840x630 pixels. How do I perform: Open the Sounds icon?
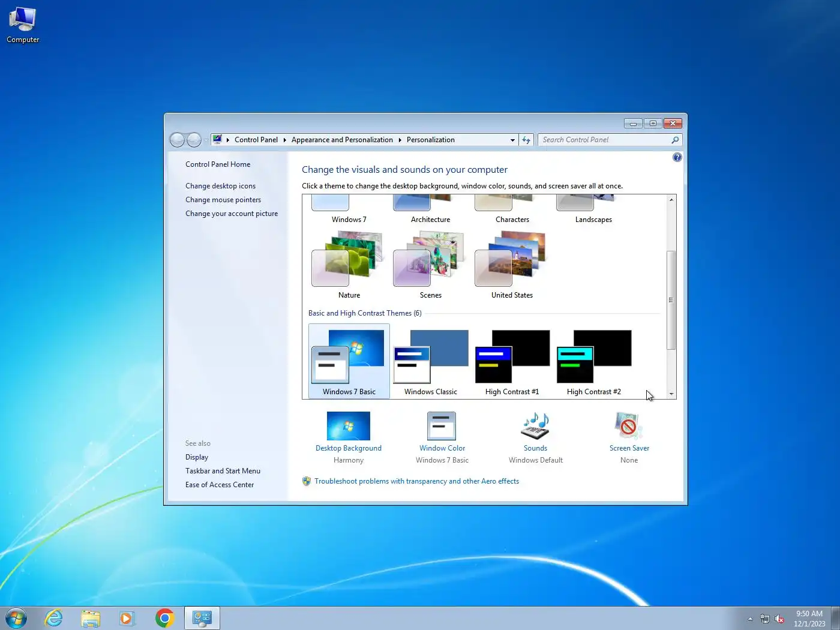[x=535, y=426]
